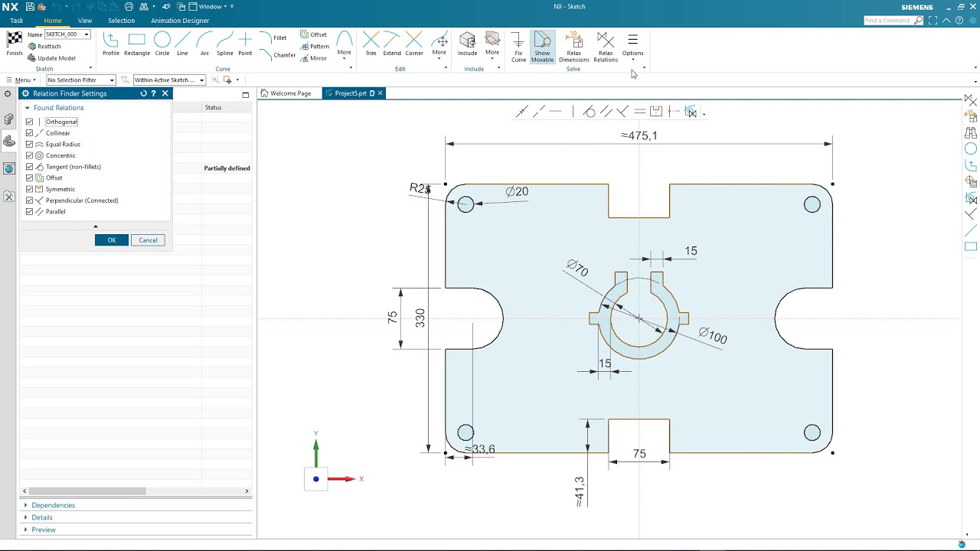Click the 475,1 width dimension
Screen dimensions: 980x551
click(639, 135)
